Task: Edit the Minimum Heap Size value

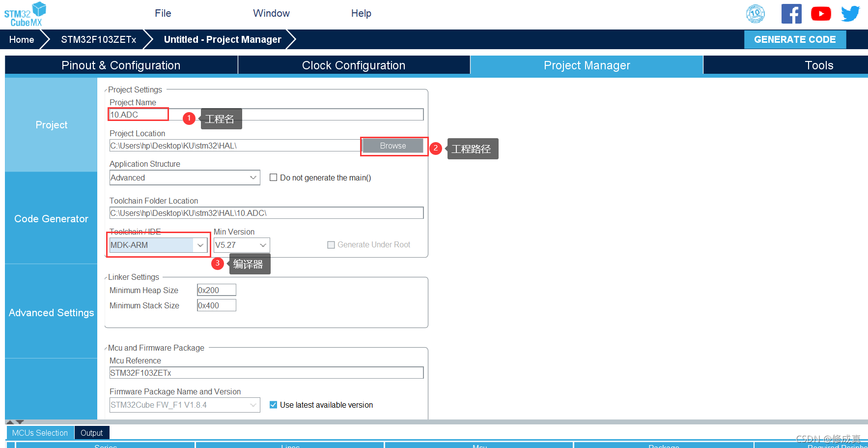Action: pos(217,290)
